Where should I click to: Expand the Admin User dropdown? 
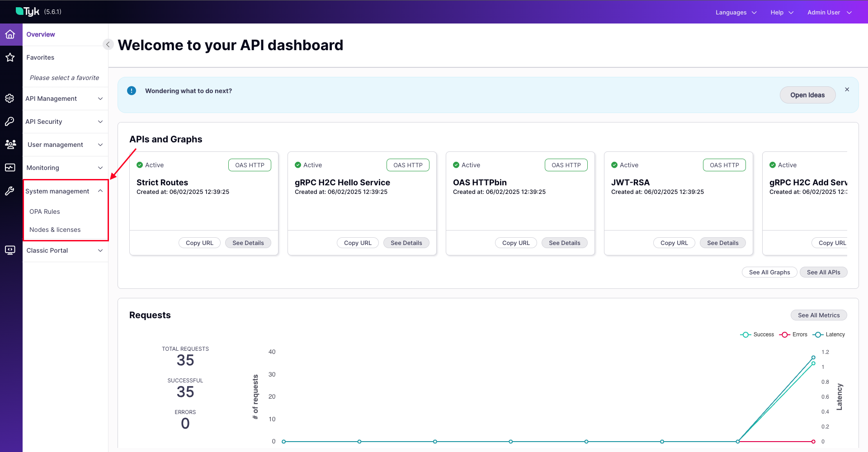click(828, 12)
